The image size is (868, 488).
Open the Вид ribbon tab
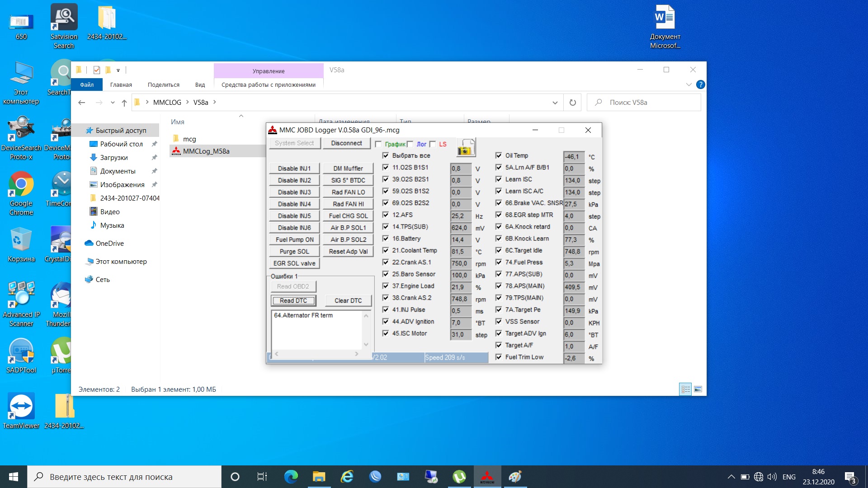(x=200, y=84)
